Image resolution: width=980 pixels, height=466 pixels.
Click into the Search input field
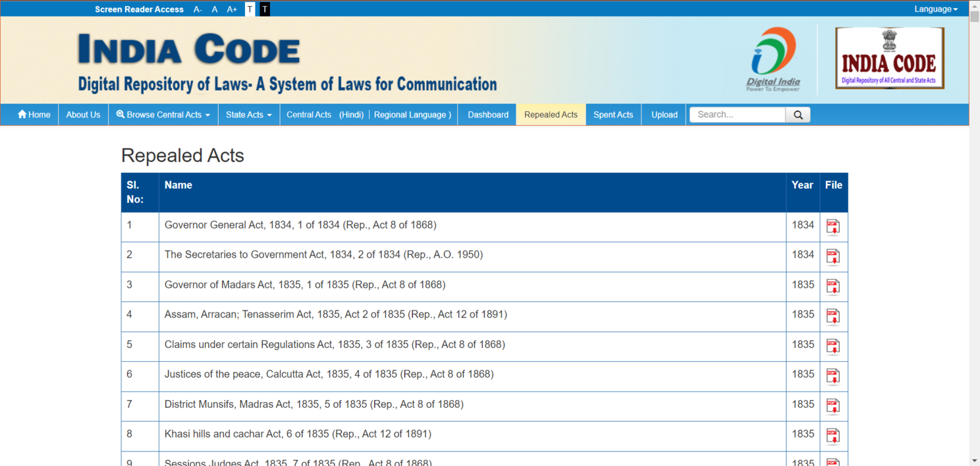tap(738, 115)
